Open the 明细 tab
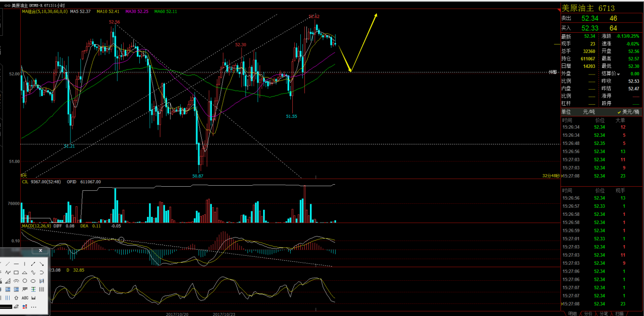Viewport: 644px width, 316px height. pos(573,313)
